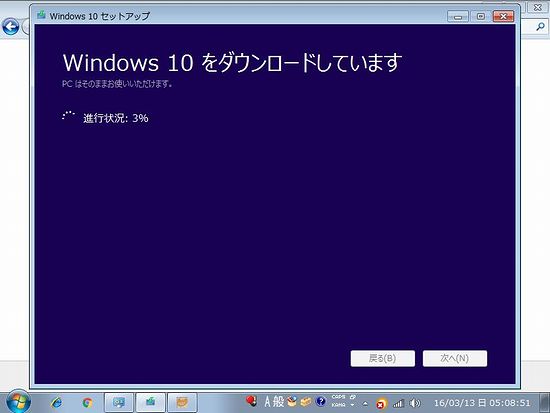
Task: Click the 般 conversion mode indicator
Action: [x=278, y=401]
